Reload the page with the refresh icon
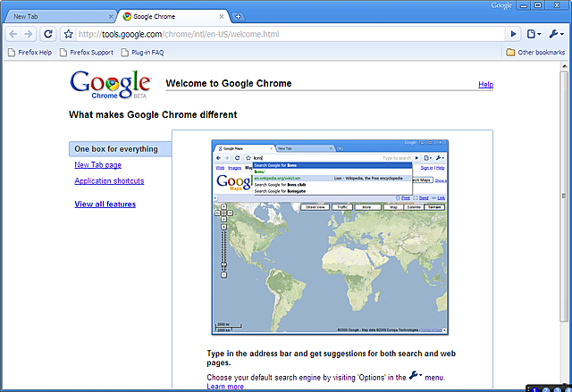Image resolution: width=572 pixels, height=392 pixels. (x=47, y=34)
